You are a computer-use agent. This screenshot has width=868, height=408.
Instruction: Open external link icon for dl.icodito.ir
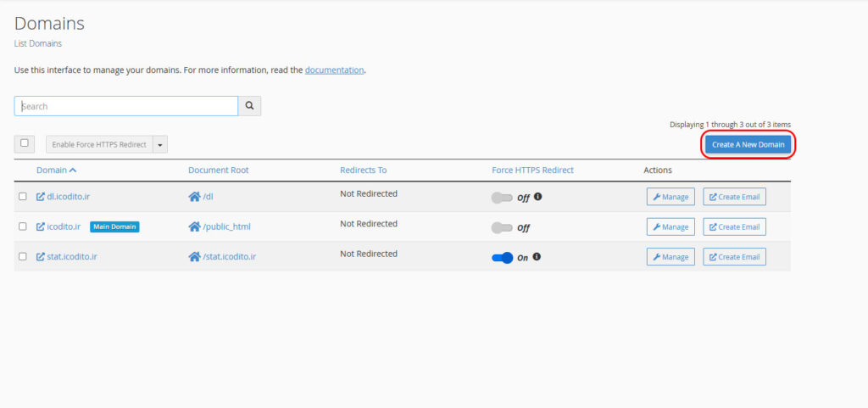pos(41,197)
